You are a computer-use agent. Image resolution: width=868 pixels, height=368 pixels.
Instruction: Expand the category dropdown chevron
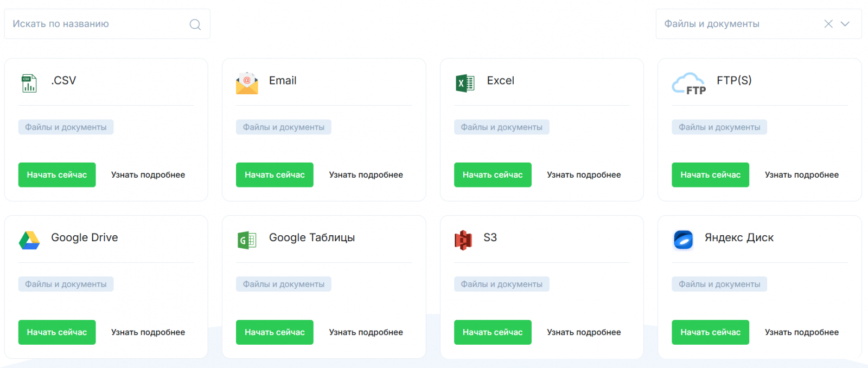(x=845, y=24)
